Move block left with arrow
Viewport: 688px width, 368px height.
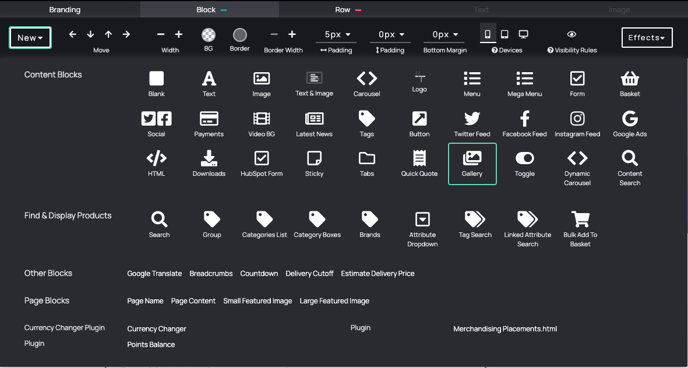point(73,34)
